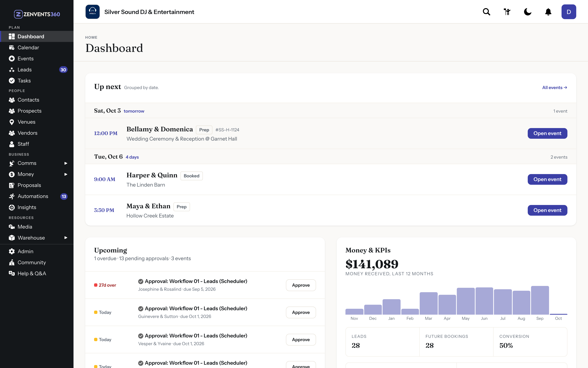Image resolution: width=588 pixels, height=368 pixels.
Task: Open search with the magnifier icon
Action: [x=486, y=12]
